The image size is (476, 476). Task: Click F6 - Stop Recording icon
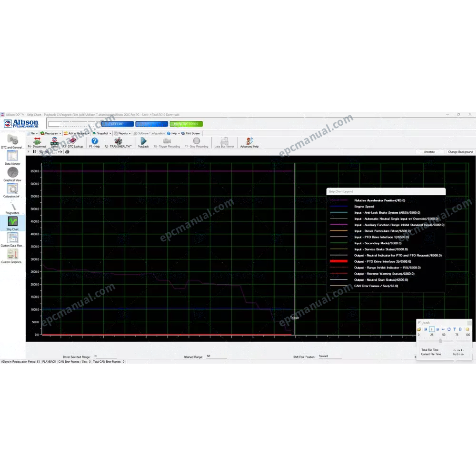(197, 141)
